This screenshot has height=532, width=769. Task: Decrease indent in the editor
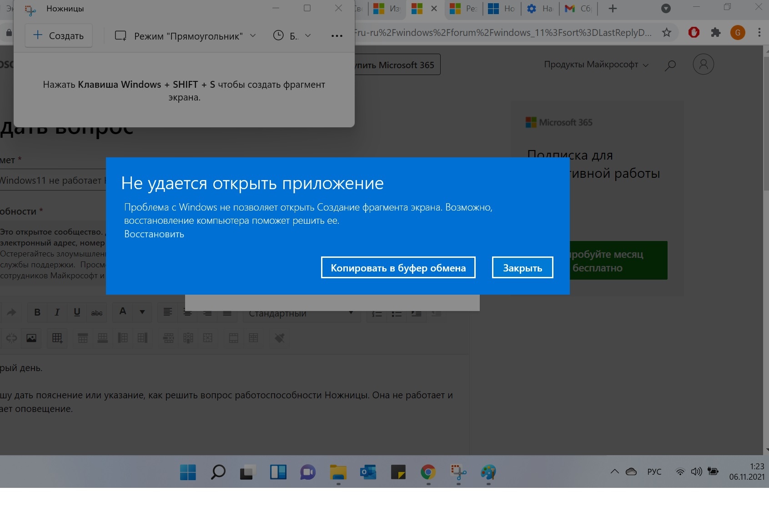437,313
